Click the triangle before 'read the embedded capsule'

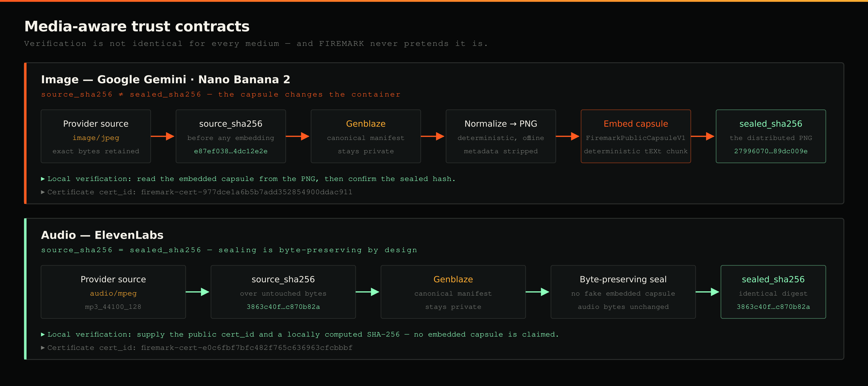43,179
